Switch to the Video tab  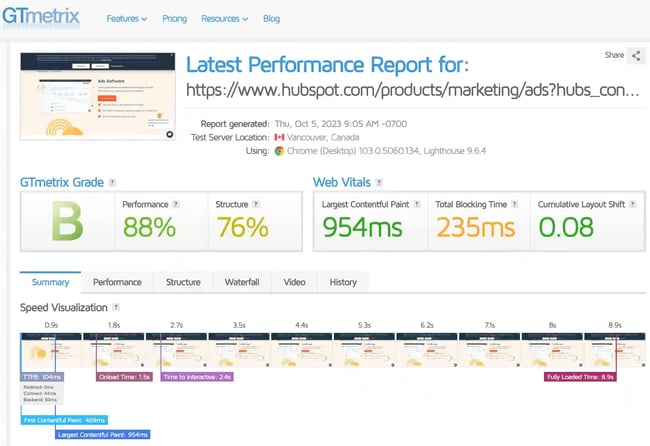(x=294, y=282)
